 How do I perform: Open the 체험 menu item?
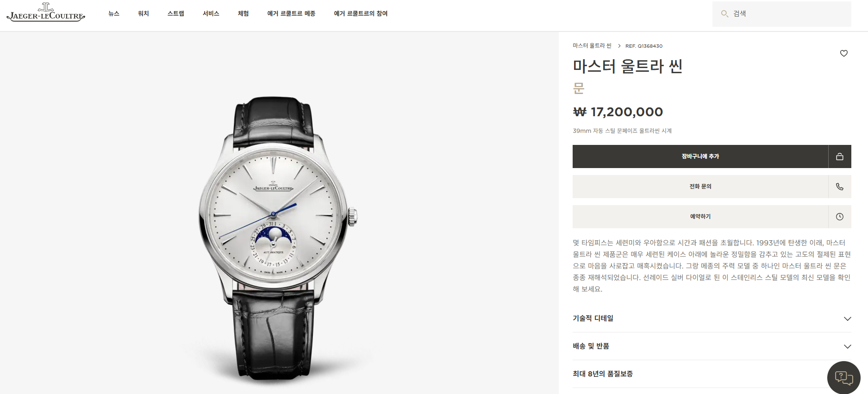tap(244, 13)
